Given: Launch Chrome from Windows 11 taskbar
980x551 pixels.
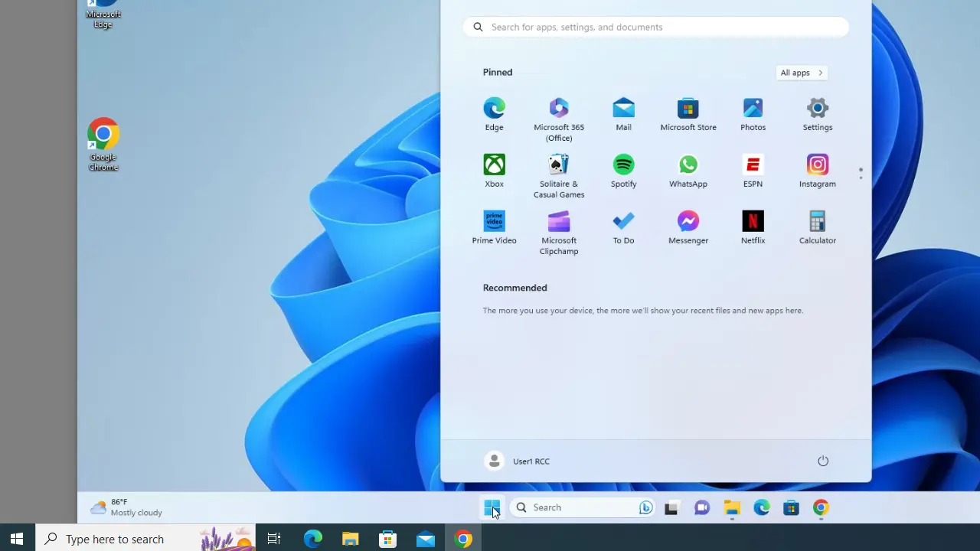Looking at the screenshot, I should click(821, 507).
